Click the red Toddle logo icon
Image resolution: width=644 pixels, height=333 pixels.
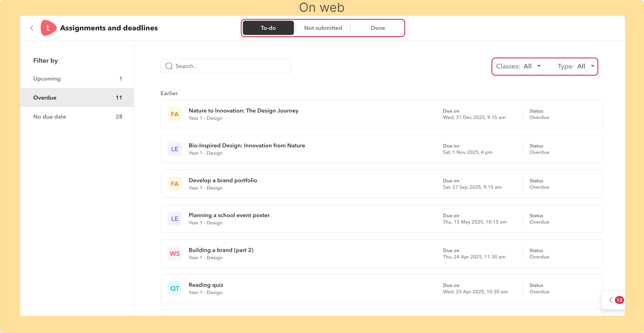coord(48,28)
